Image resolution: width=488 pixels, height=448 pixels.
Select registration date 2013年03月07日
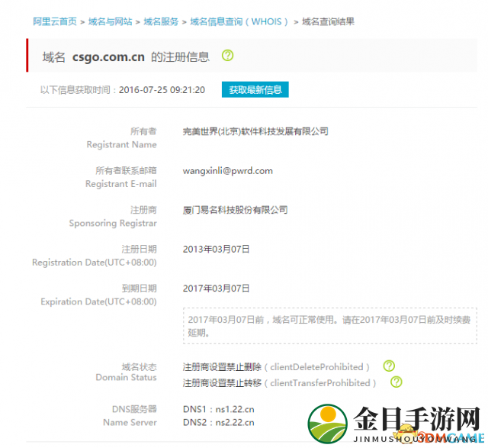click(x=217, y=250)
